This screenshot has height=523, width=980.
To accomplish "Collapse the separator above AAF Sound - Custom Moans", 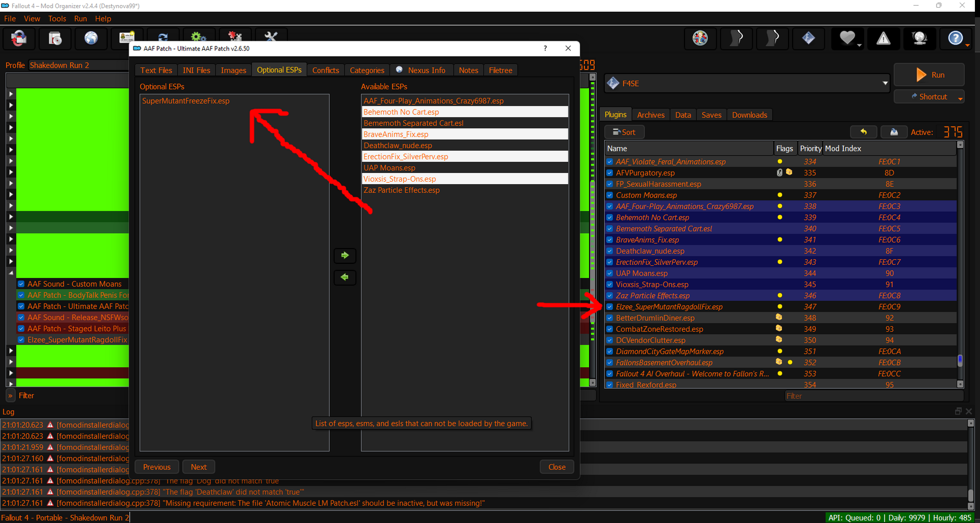I will pyautogui.click(x=11, y=272).
